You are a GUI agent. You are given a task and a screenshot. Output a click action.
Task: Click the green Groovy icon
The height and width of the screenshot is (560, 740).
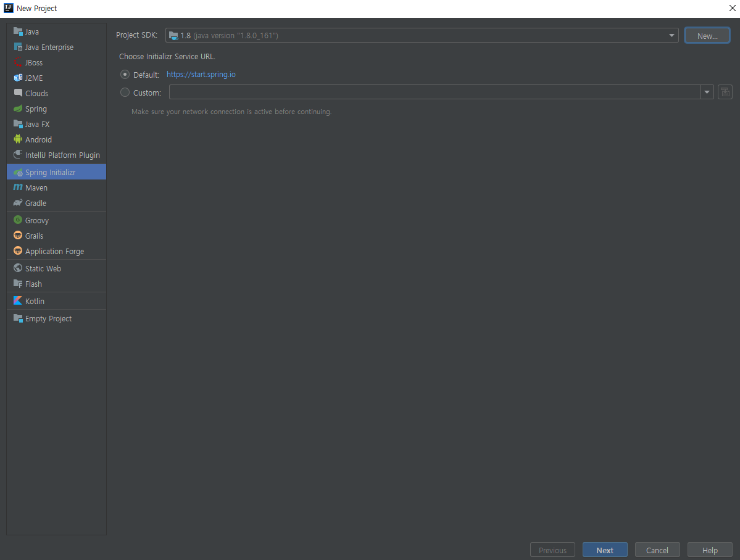18,220
